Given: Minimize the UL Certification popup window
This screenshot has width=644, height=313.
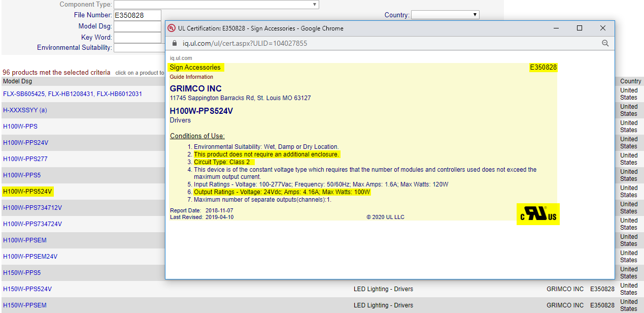Looking at the screenshot, I should coord(556,28).
